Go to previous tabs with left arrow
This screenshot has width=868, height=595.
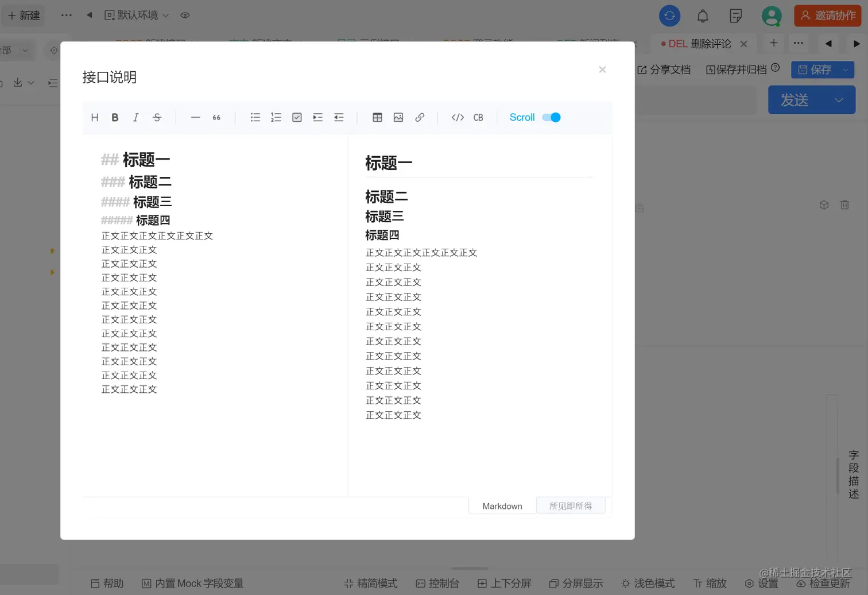[x=828, y=44]
